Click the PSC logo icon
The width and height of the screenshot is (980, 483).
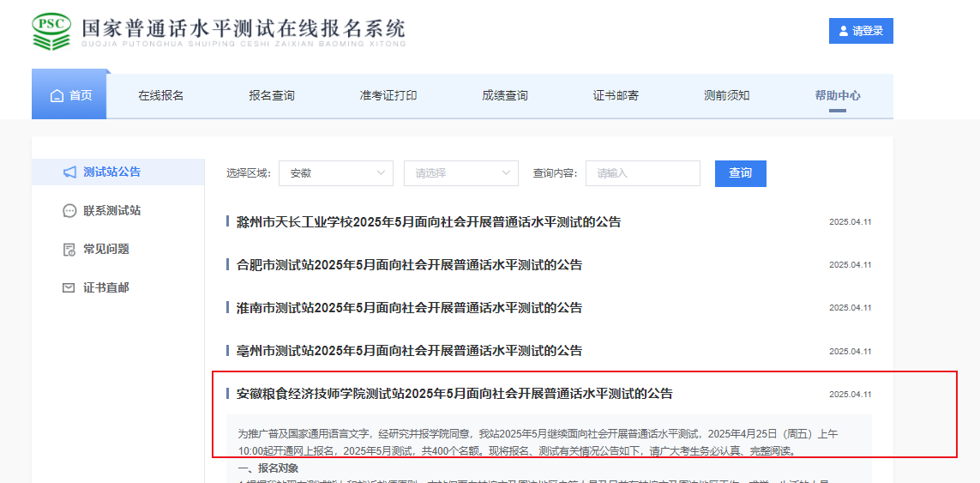pos(51,31)
